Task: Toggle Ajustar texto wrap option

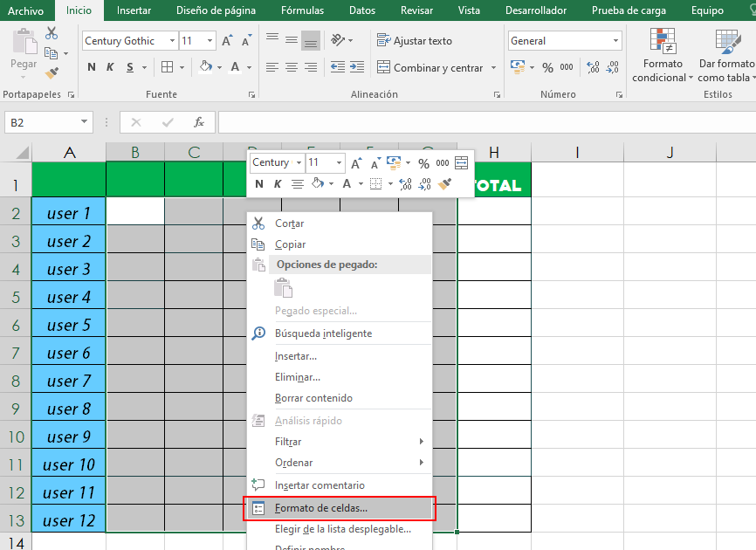Action: tap(415, 41)
